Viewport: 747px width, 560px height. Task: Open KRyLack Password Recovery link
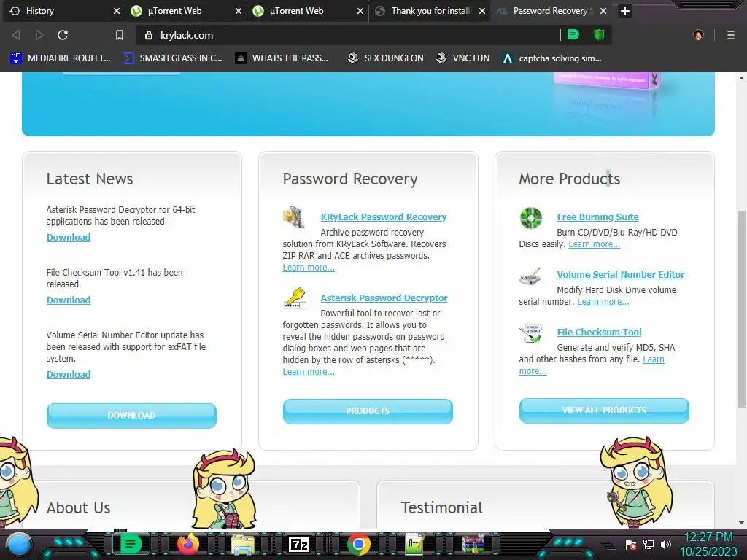click(384, 217)
